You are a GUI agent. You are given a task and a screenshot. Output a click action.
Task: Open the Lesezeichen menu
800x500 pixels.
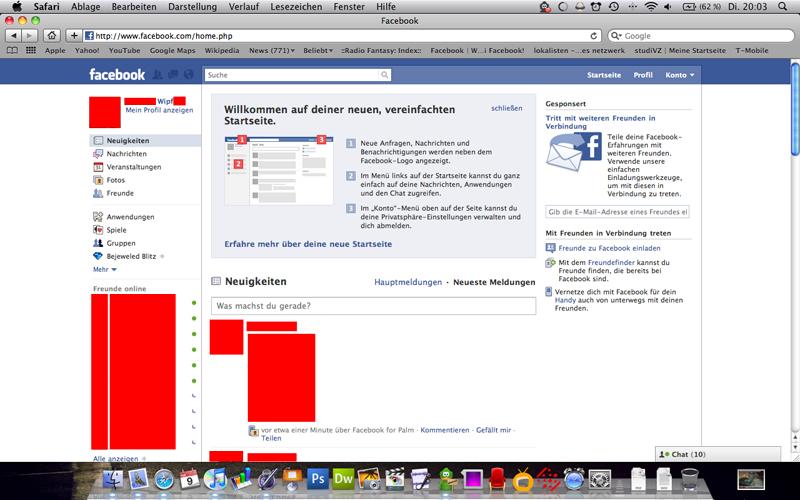click(x=296, y=7)
